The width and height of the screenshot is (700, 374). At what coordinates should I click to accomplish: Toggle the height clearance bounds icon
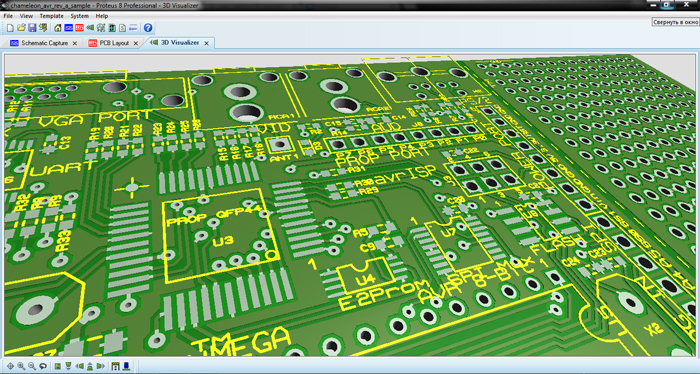pos(115,366)
